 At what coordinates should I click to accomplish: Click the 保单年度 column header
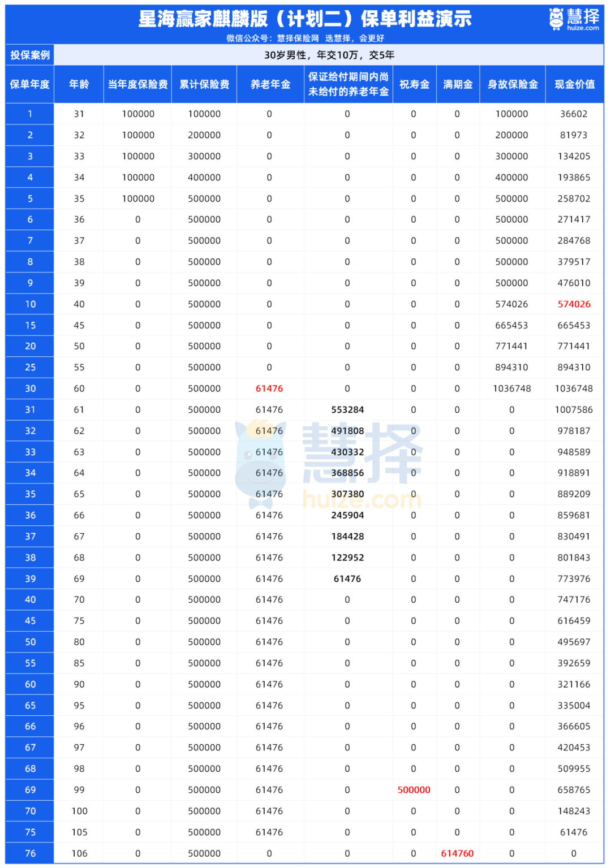[x=30, y=84]
